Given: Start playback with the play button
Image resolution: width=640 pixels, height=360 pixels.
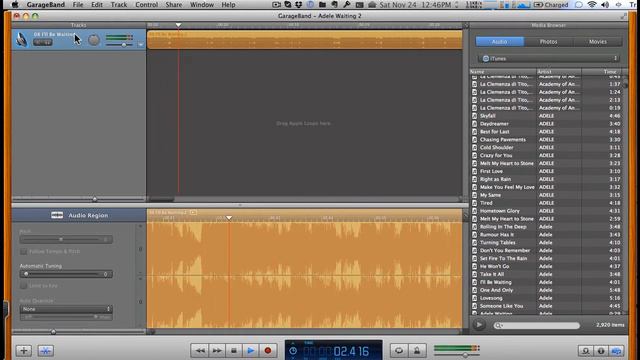Looking at the screenshot, I should 251,351.
